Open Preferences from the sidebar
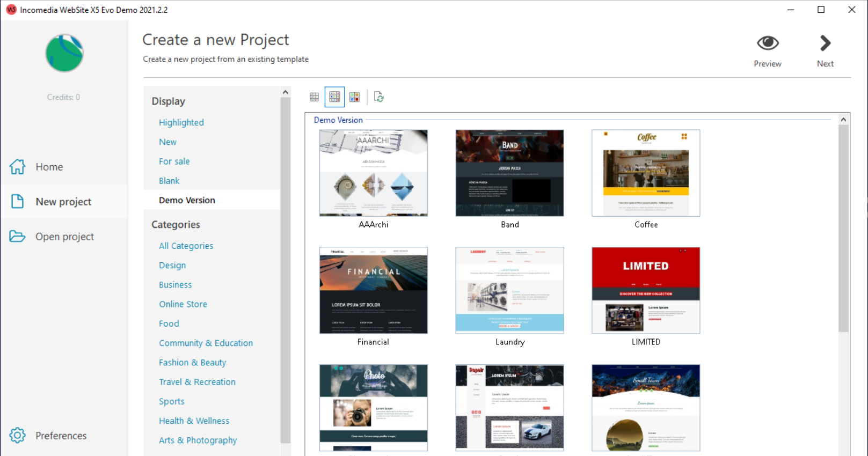This screenshot has width=868, height=456. (61, 436)
